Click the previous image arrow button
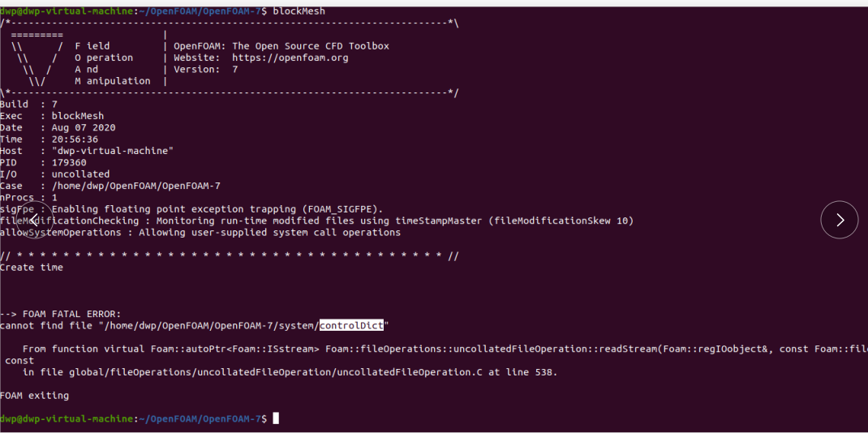The image size is (868, 433). pos(34,220)
